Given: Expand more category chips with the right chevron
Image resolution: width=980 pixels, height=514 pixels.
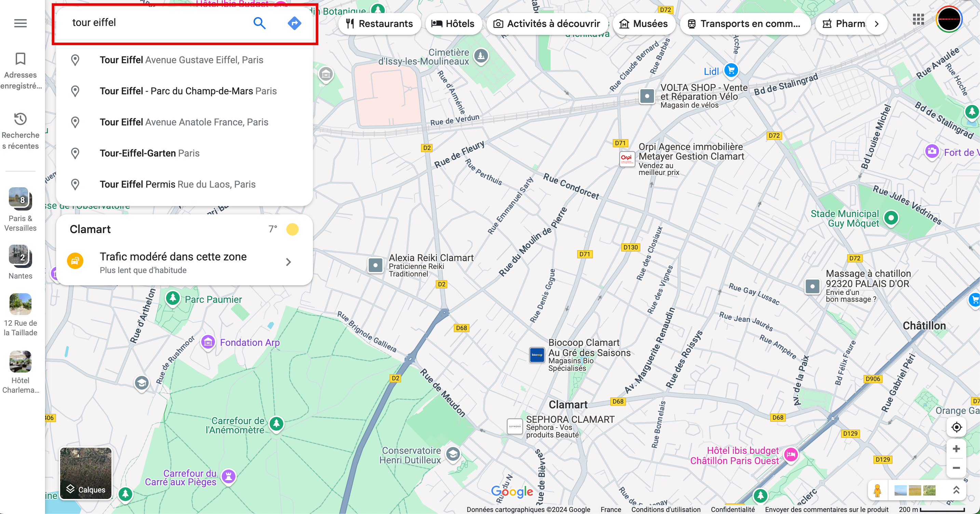Looking at the screenshot, I should [x=876, y=24].
